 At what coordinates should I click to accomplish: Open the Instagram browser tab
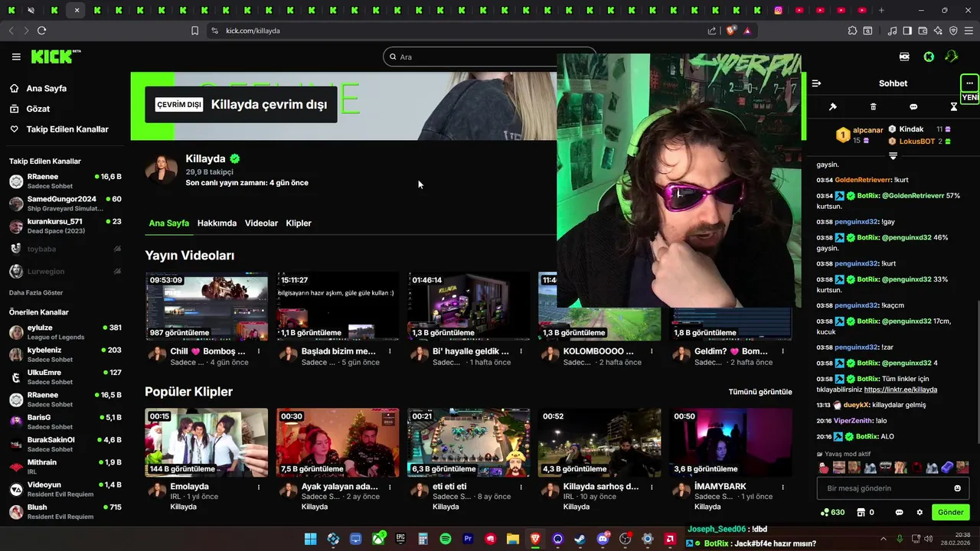point(779,10)
